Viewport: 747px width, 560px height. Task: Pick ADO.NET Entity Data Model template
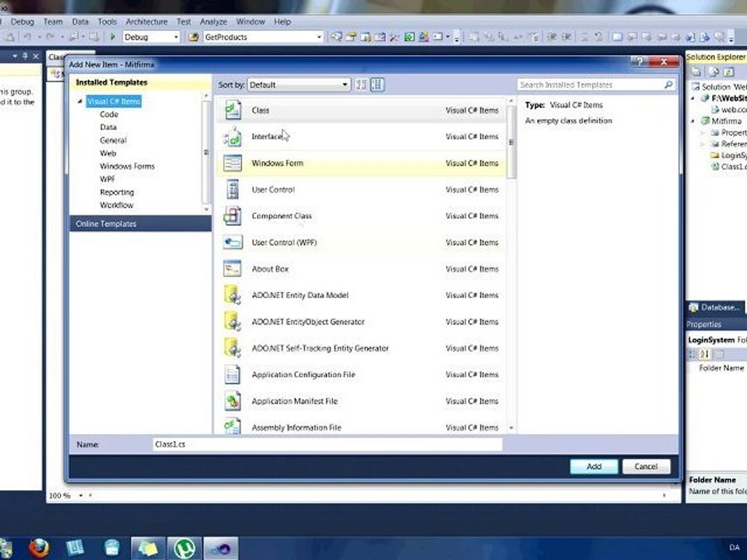coord(361,296)
